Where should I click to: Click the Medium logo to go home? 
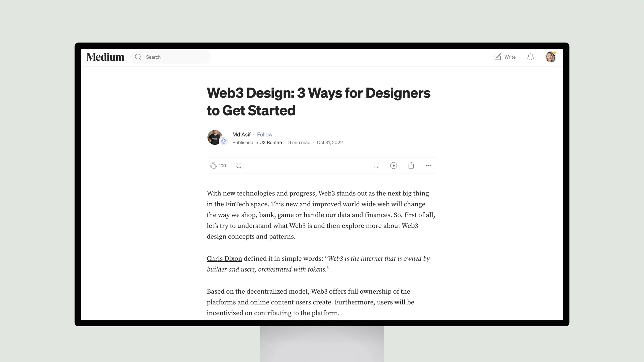click(x=105, y=57)
